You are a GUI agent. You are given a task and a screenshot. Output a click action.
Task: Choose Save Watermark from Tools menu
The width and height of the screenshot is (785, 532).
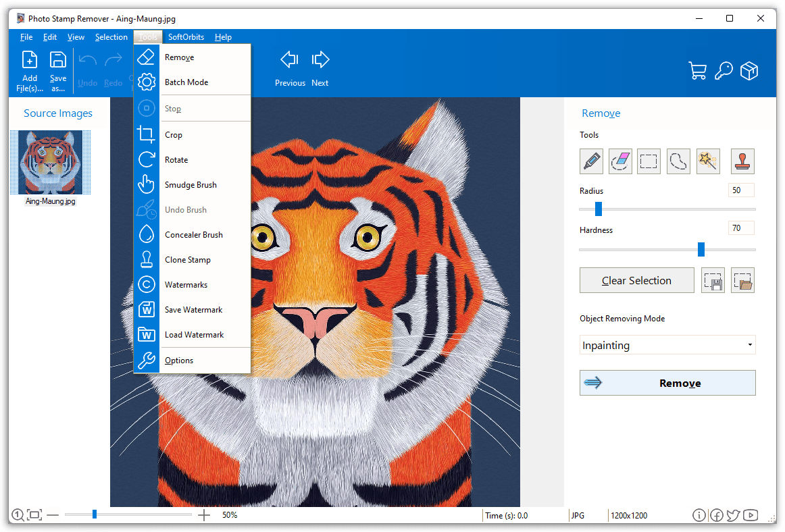coord(193,310)
